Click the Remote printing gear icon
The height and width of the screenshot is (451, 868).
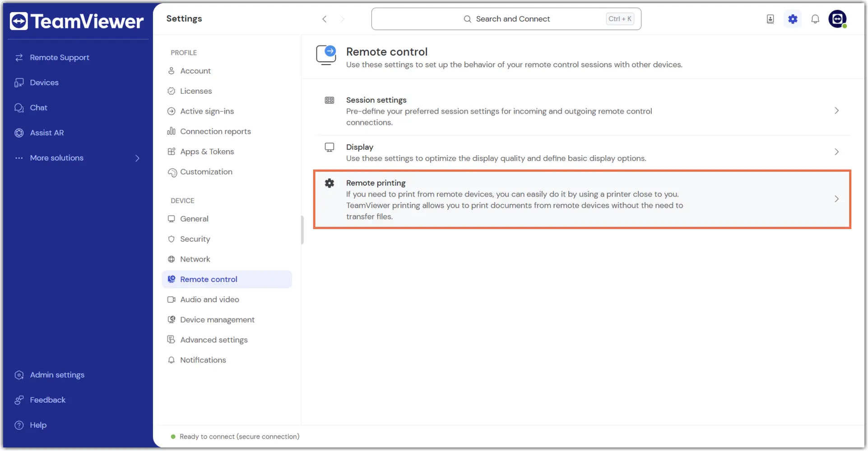pyautogui.click(x=330, y=183)
